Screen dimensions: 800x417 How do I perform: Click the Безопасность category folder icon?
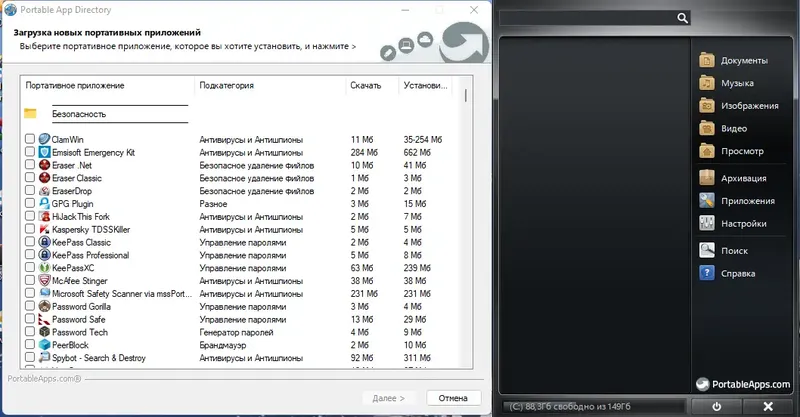tap(30, 113)
